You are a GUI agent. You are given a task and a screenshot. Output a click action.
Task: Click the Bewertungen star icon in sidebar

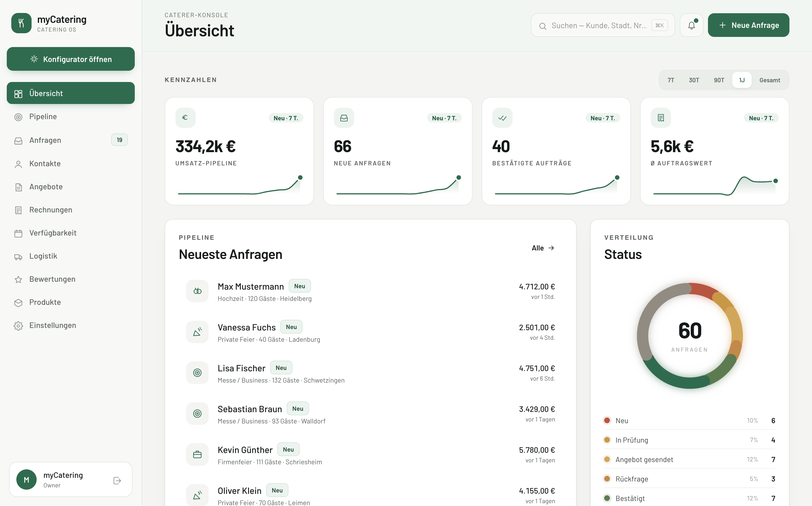click(18, 279)
